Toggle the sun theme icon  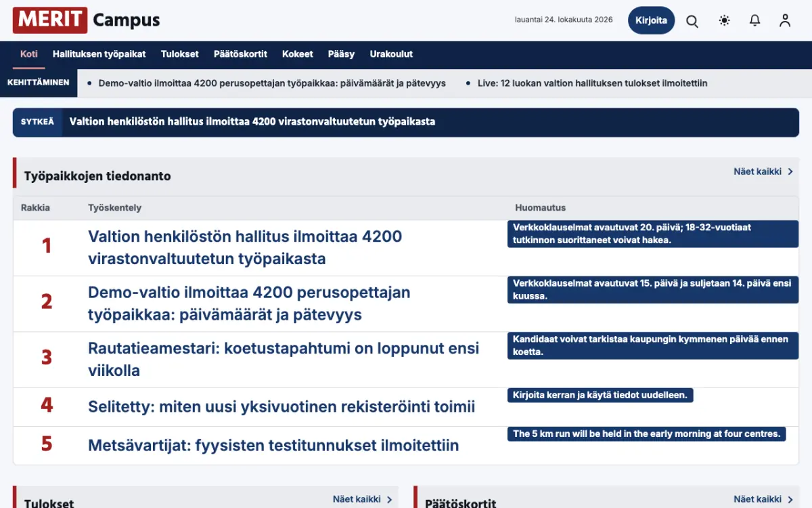coord(725,20)
